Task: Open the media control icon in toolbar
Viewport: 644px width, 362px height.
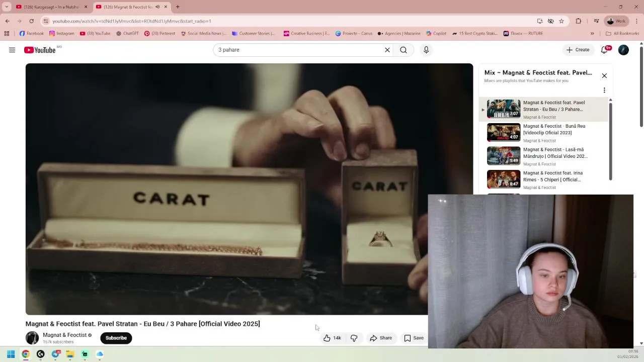Action: [596, 21]
